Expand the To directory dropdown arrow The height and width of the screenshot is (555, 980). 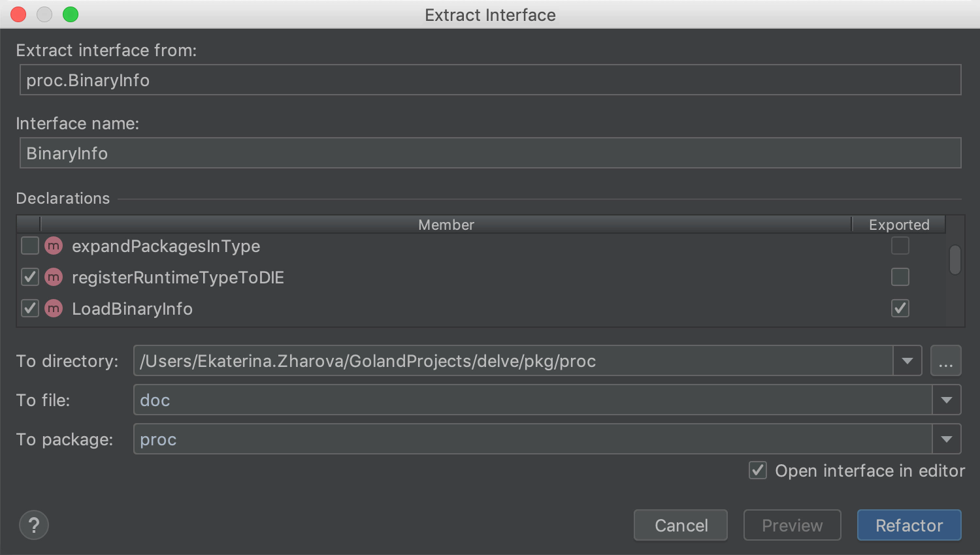pyautogui.click(x=907, y=361)
